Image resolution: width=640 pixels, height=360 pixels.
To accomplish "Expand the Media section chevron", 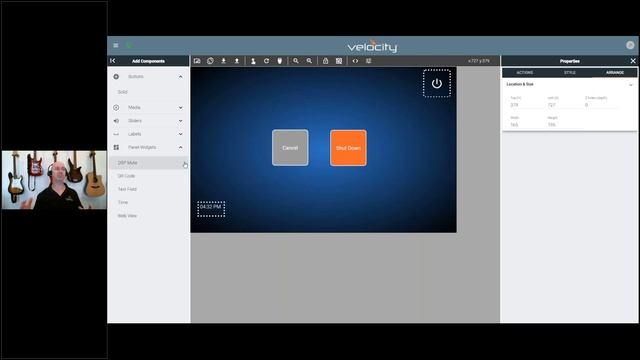I will (180, 108).
